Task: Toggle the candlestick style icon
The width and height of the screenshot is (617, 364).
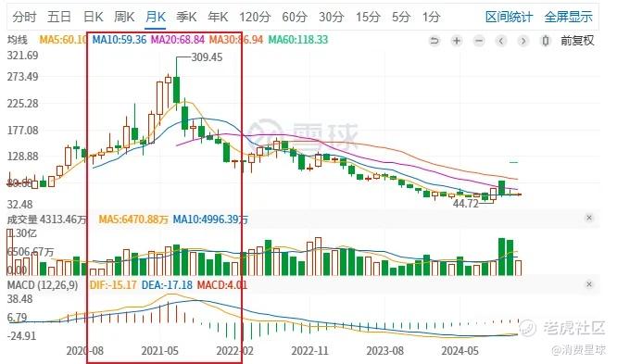Action: (546, 41)
